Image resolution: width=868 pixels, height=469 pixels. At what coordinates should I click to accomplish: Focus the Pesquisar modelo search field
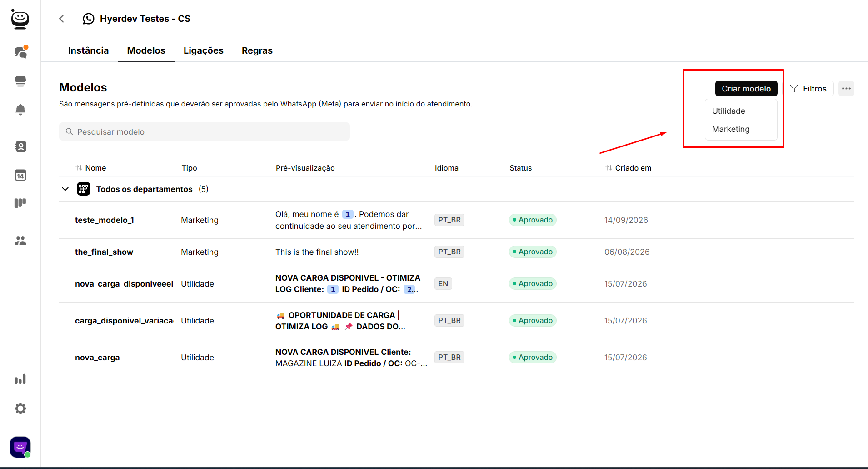coord(205,131)
